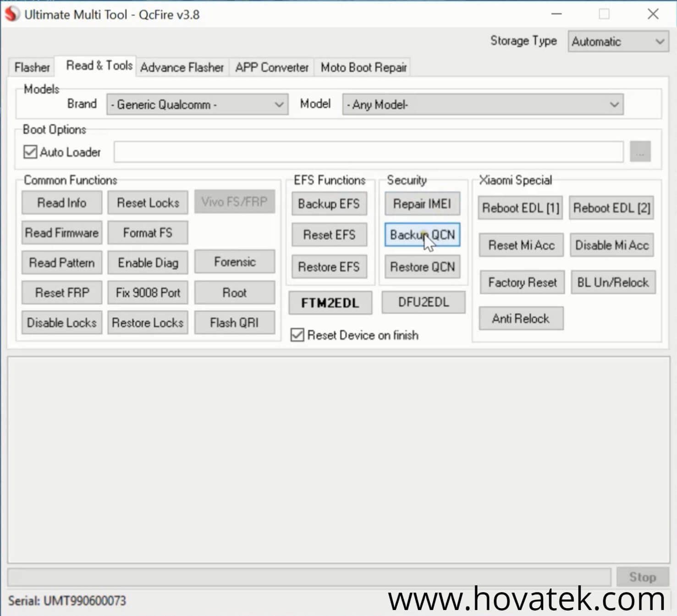The width and height of the screenshot is (677, 616).
Task: Click the Read Firmware button
Action: coord(62,233)
